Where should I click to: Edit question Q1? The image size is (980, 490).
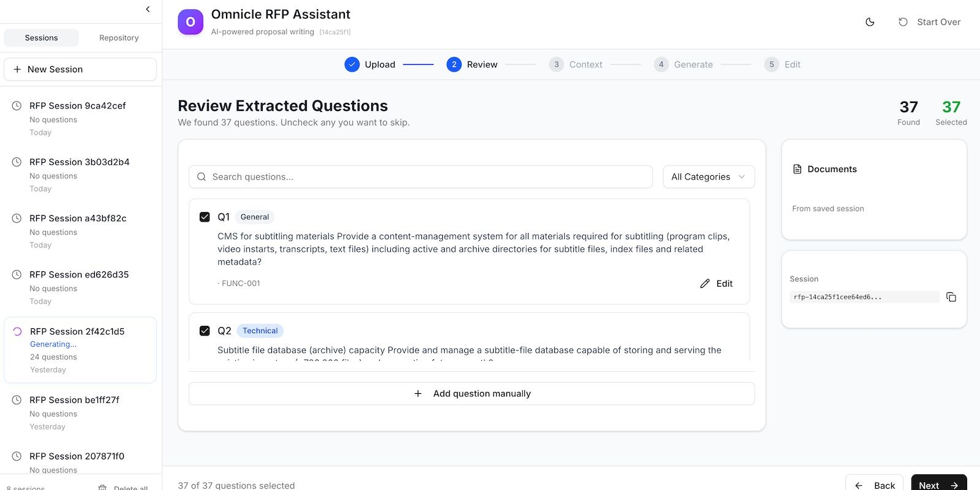tap(716, 284)
